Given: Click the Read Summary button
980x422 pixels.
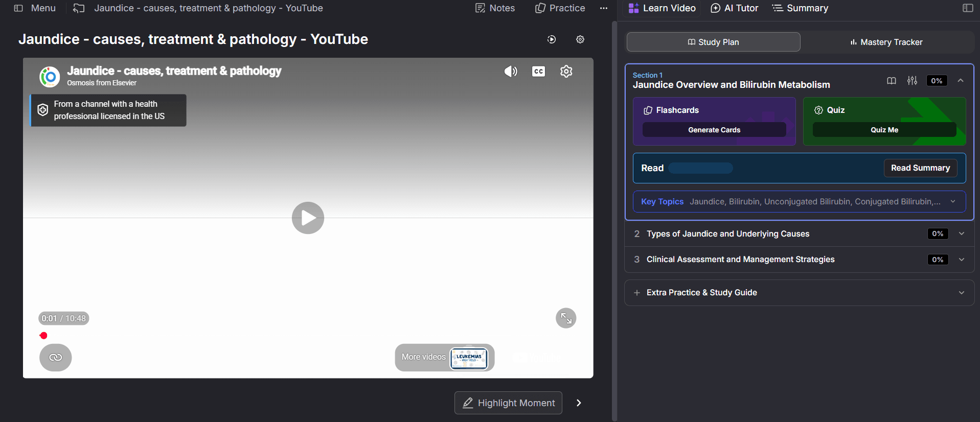Looking at the screenshot, I should click(920, 168).
